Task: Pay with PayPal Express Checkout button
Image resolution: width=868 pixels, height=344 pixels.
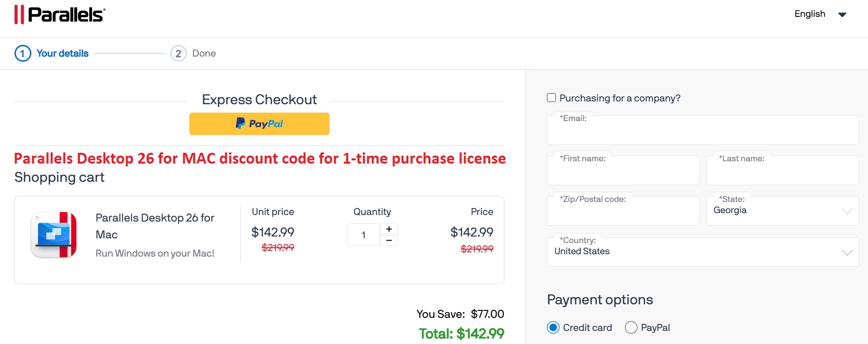Action: click(x=259, y=124)
